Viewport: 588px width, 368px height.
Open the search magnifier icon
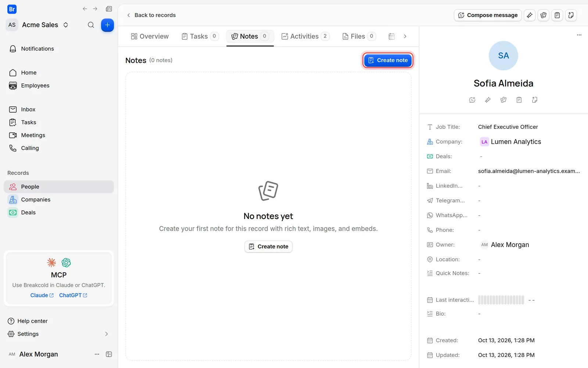91,25
